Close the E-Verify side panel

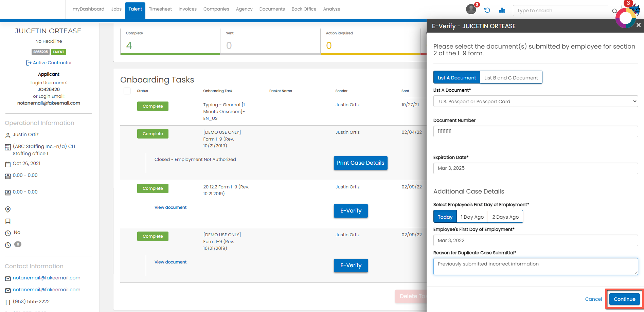639,25
